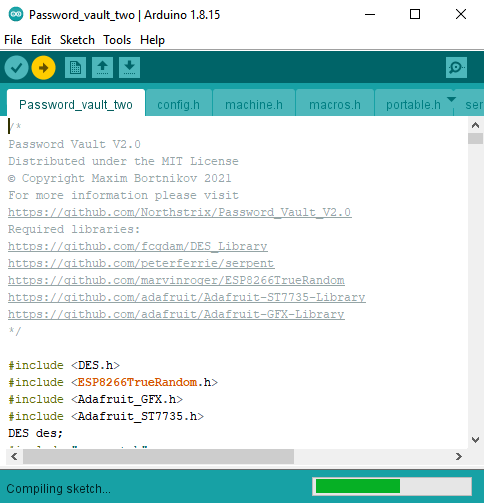
Task: Close the Arduino window
Action: tap(461, 14)
